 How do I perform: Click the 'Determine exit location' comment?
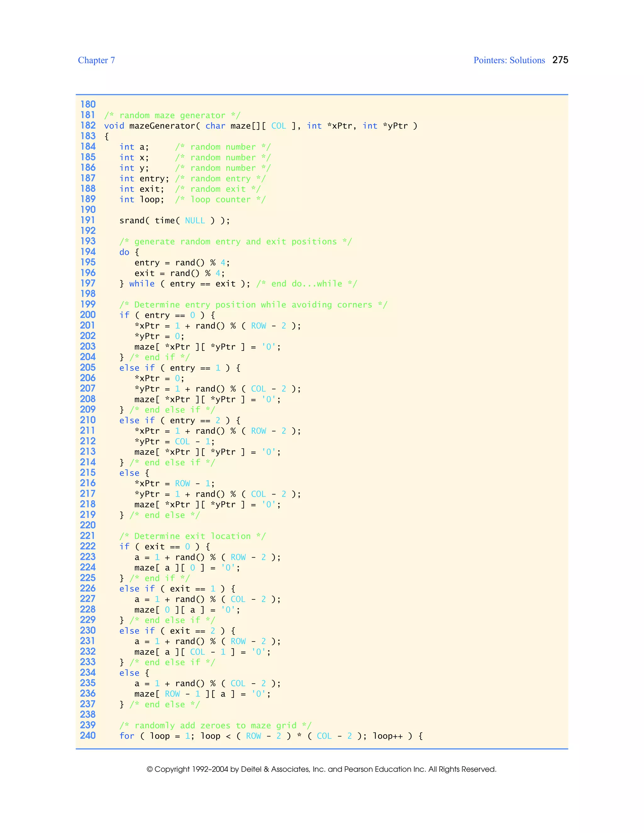pyautogui.click(x=192, y=536)
